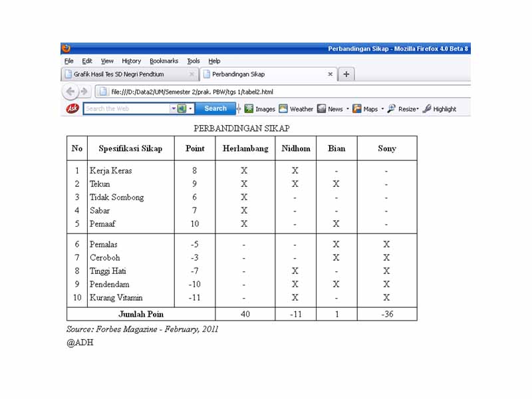Click the Resize tool in Ask toolbar
Viewport: 532px width, 399px height.
click(402, 109)
